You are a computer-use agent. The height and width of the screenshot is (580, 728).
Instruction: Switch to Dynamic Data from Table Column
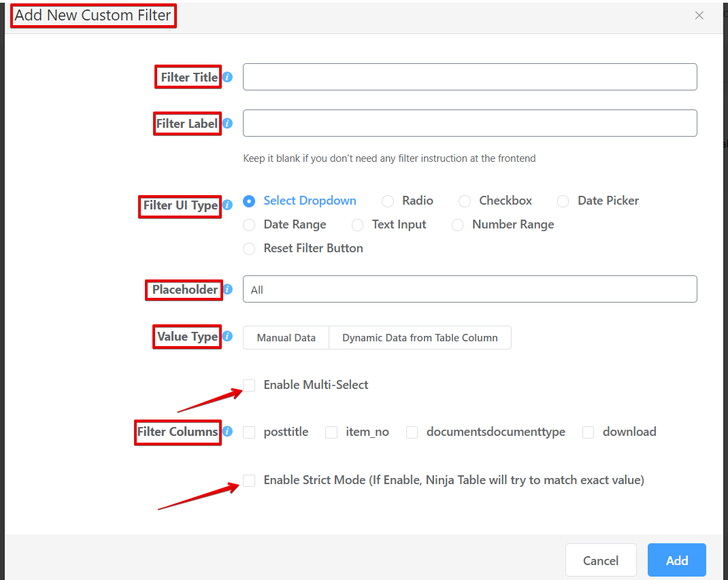420,338
